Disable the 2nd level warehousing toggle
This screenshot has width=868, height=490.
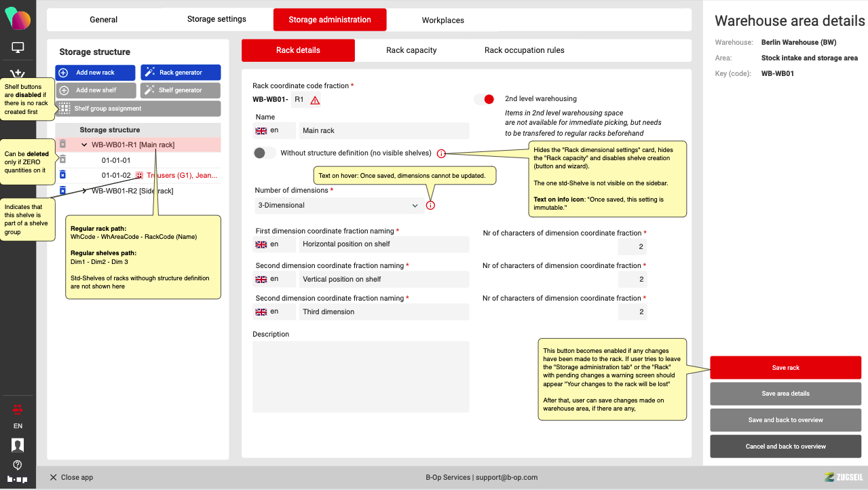click(484, 99)
